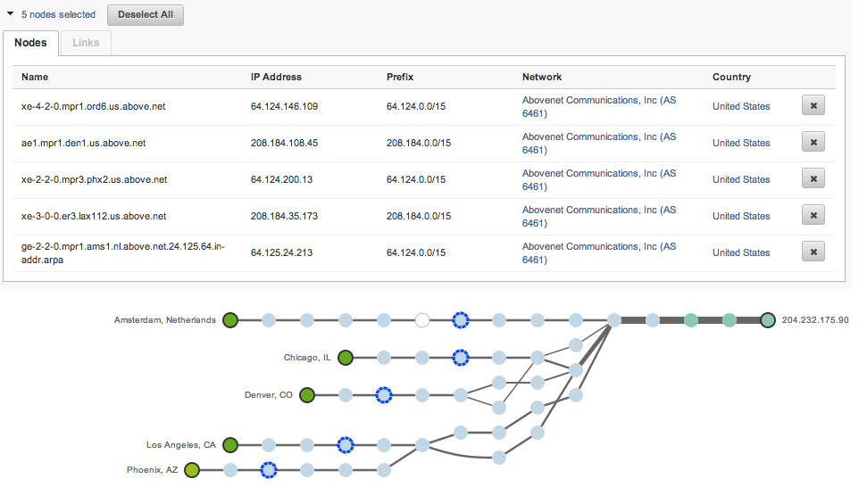Click the Chicago, IL source node

click(x=346, y=358)
